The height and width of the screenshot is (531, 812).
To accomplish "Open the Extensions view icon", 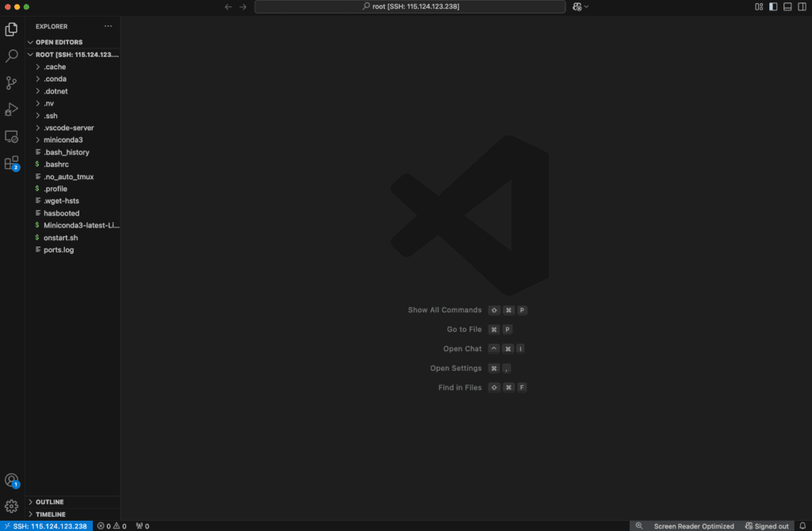I will click(11, 163).
